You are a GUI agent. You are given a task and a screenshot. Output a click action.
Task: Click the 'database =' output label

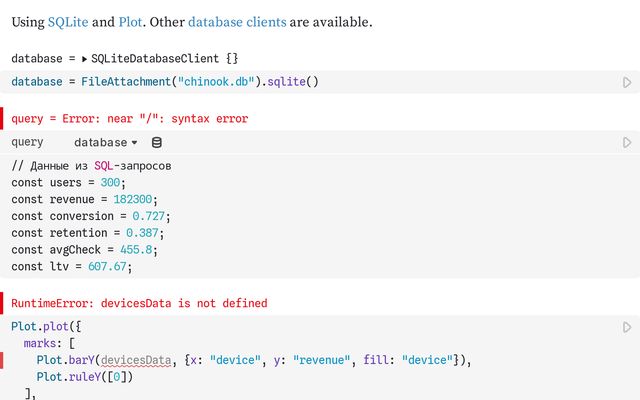click(x=40, y=59)
